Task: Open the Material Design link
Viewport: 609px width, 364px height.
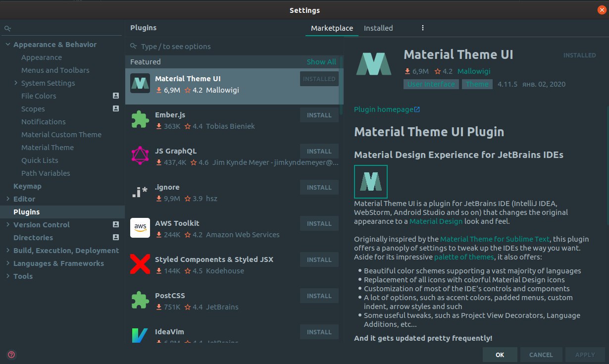Action: tap(436, 221)
